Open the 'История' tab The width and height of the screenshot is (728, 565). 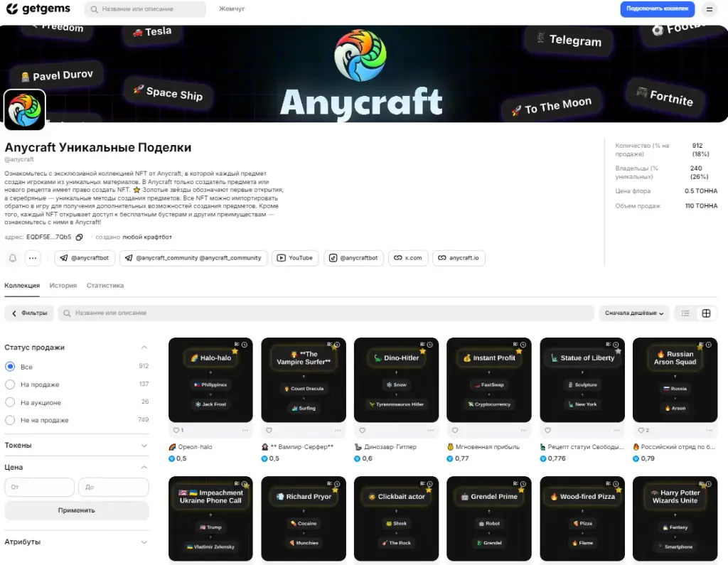click(x=63, y=286)
